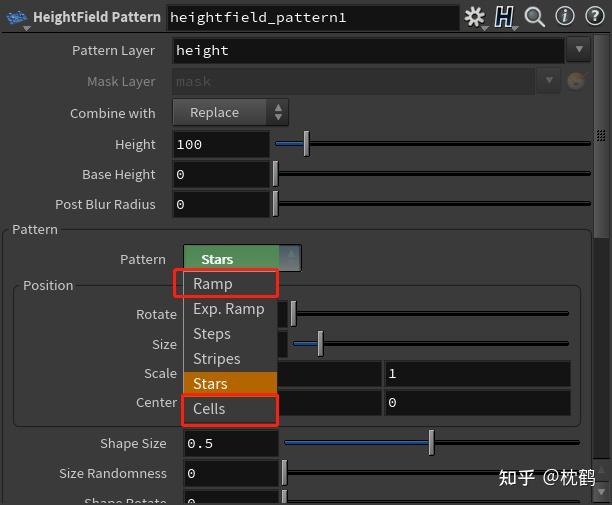Click the Houdini H presets icon
This screenshot has width=612, height=505.
(x=505, y=17)
